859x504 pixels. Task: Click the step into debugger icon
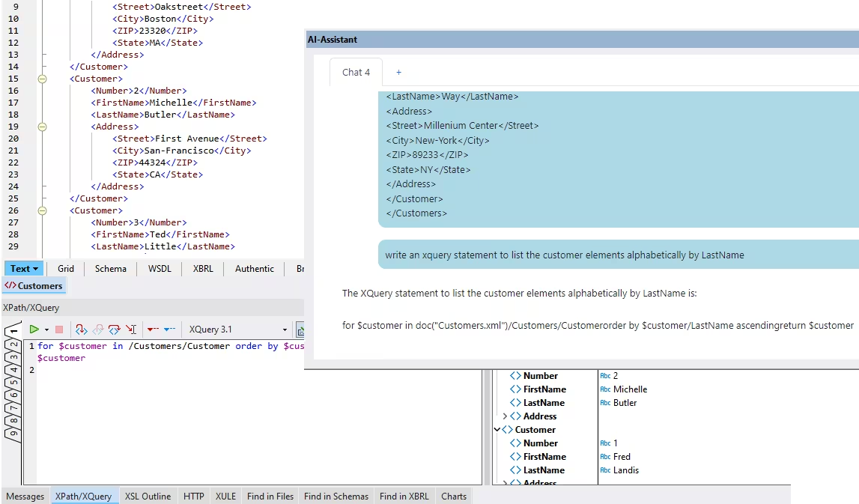click(82, 330)
